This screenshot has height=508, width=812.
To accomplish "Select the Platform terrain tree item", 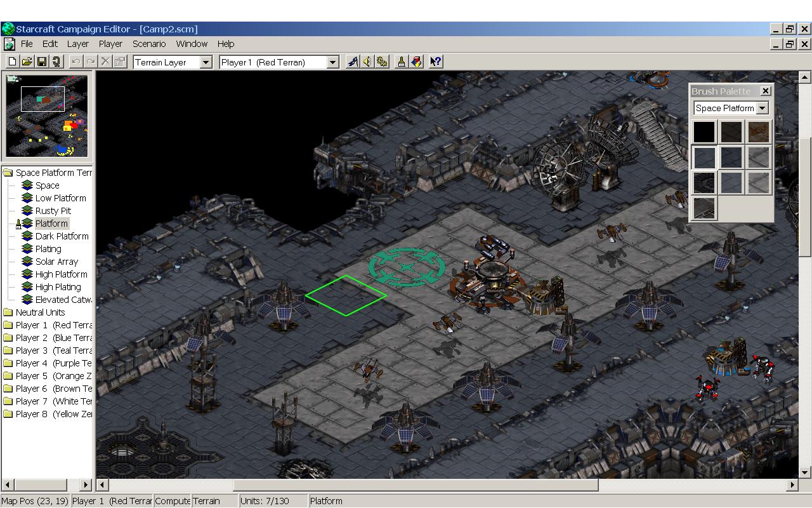I will pyautogui.click(x=51, y=224).
